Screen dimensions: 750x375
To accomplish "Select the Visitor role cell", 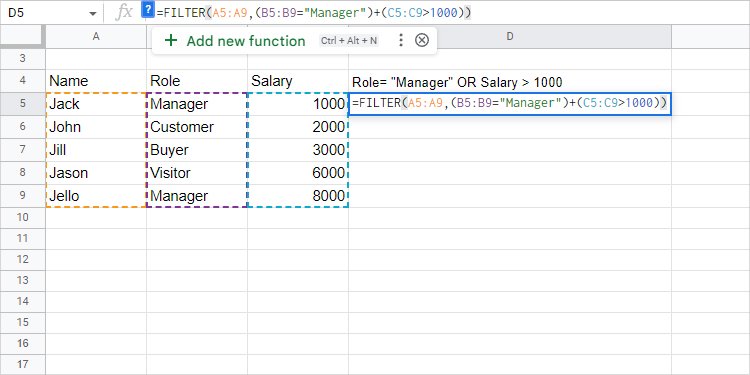I will 197,173.
